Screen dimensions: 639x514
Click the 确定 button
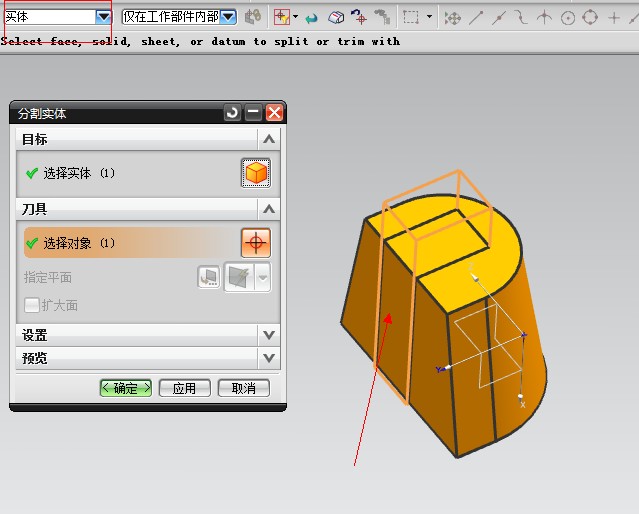pyautogui.click(x=126, y=388)
